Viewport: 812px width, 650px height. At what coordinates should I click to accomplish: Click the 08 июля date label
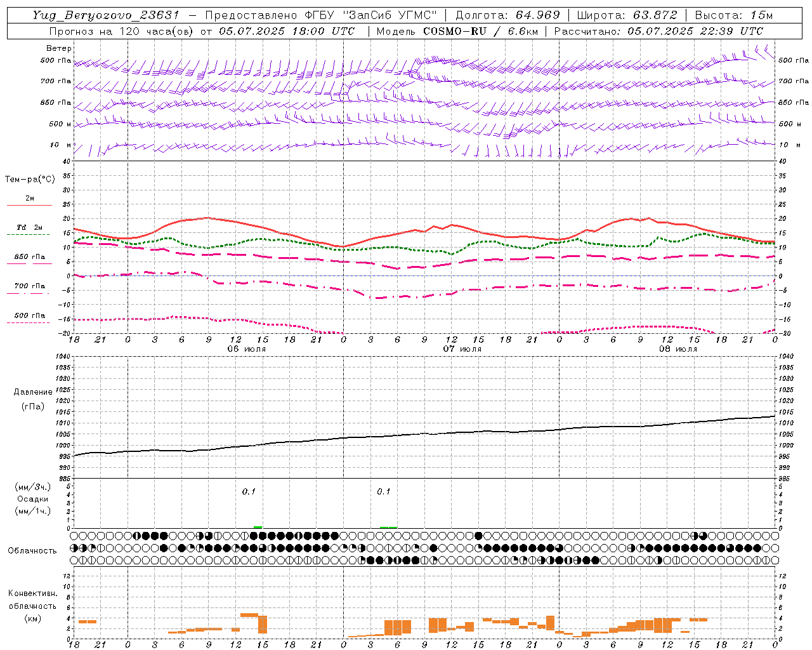pyautogui.click(x=678, y=349)
